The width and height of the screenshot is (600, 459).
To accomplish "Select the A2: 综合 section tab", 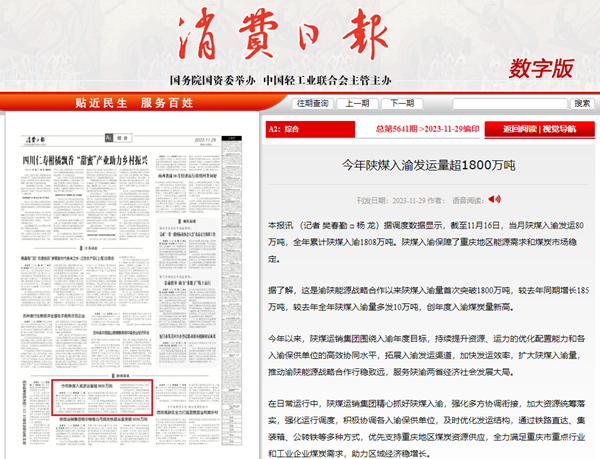I will pyautogui.click(x=310, y=129).
